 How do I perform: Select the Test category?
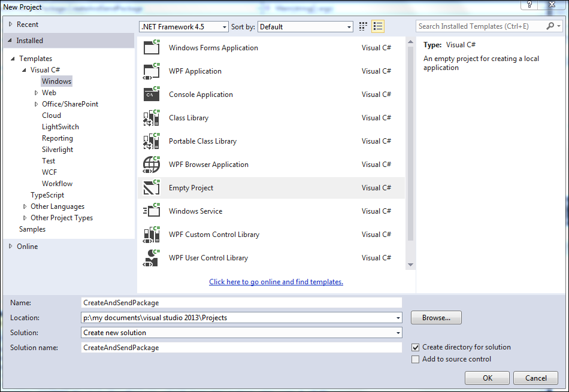coord(49,161)
